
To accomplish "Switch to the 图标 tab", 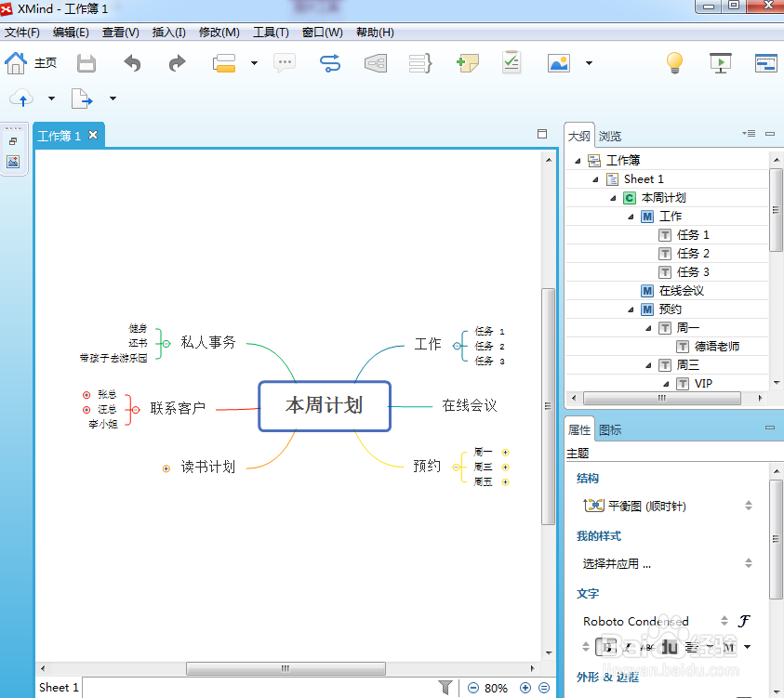I will [610, 429].
